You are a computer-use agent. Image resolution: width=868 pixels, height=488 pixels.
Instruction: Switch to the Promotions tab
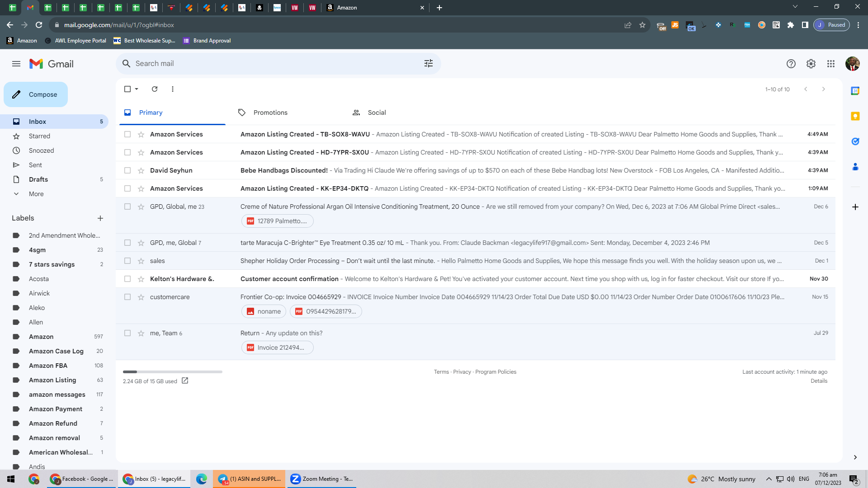[x=270, y=113]
